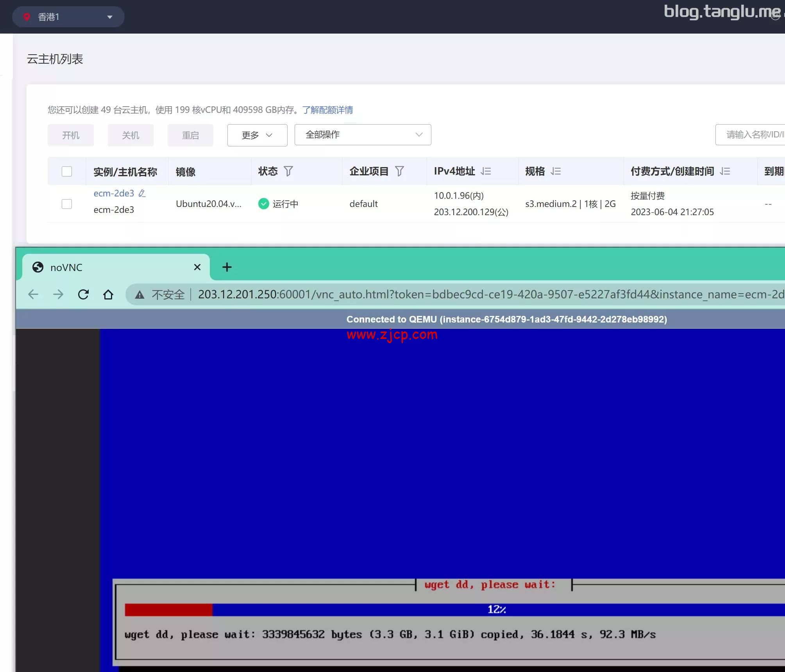This screenshot has height=672, width=785.
Task: Check the select-all checkbox in table header
Action: [66, 171]
